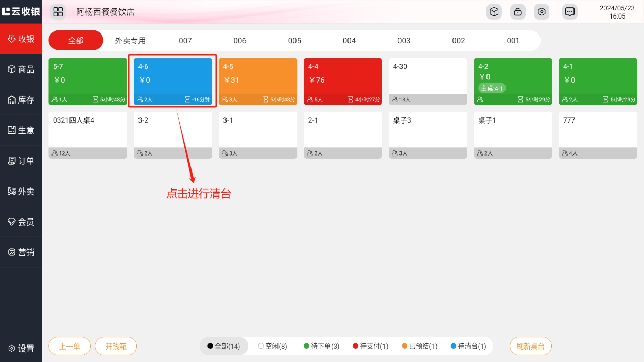
Task: Open 外卖 takeout in sidebar
Action: 21,192
